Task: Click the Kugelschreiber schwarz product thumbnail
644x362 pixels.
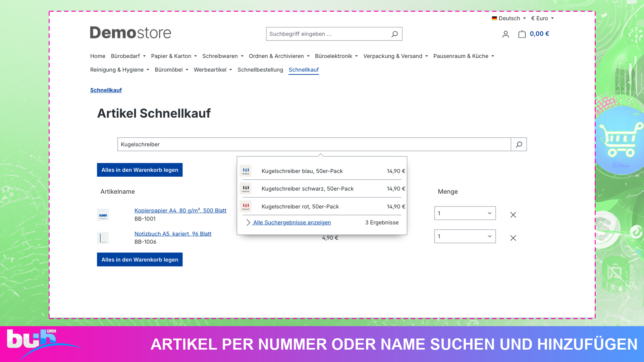Action: [x=246, y=189]
